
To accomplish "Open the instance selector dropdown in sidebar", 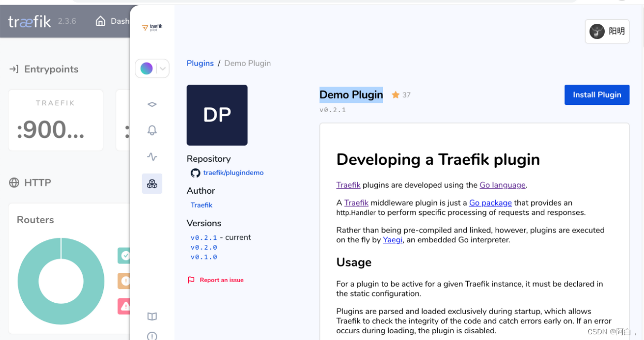I will click(x=152, y=68).
